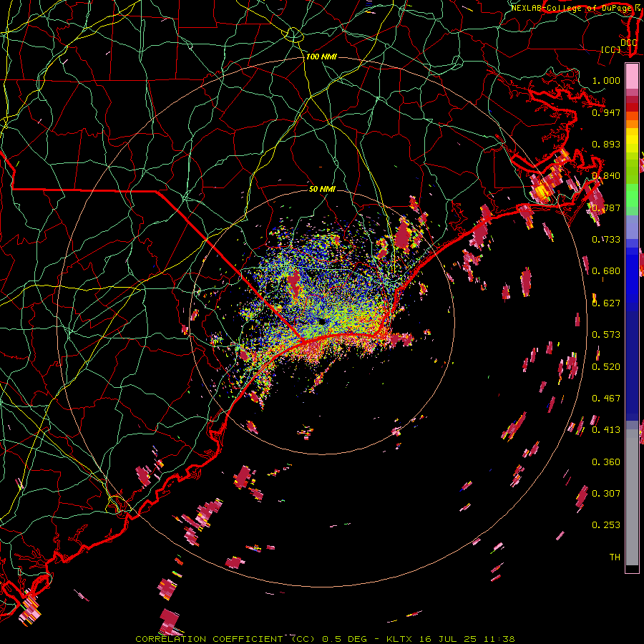Pick the gray band of the color scale

pyautogui.click(x=632, y=497)
